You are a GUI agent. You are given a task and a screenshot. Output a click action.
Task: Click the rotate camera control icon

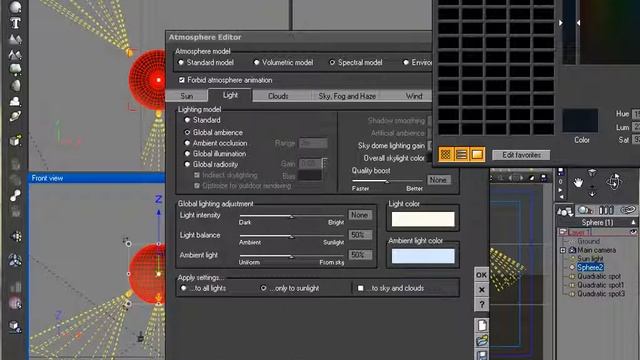[614, 181]
